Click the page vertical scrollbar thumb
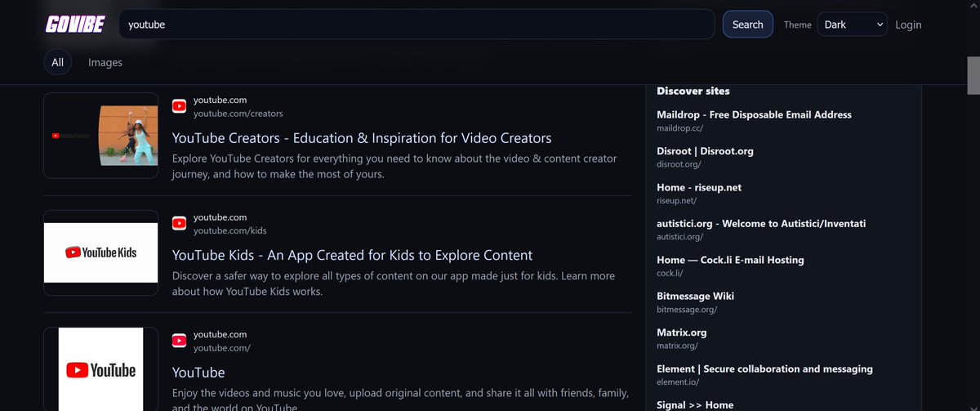 click(x=973, y=77)
